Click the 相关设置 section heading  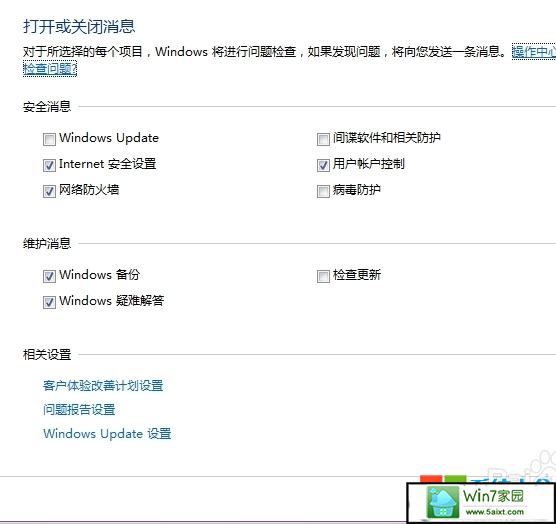pyautogui.click(x=47, y=354)
